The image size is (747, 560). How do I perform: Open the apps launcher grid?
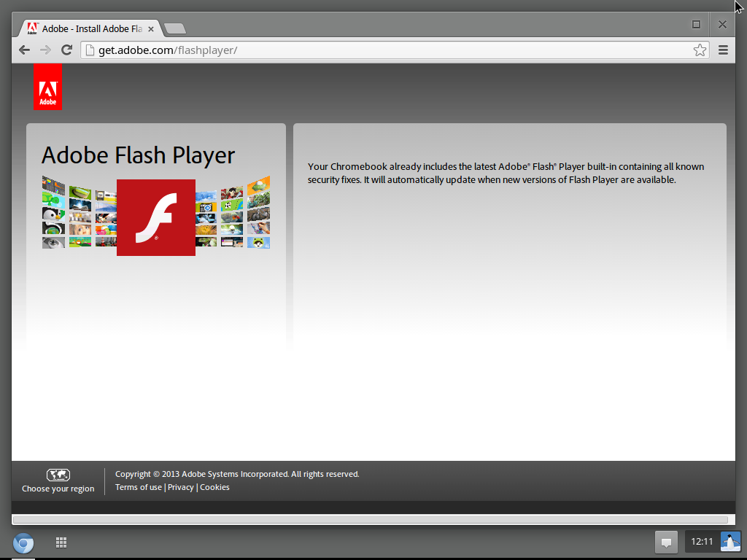[61, 542]
